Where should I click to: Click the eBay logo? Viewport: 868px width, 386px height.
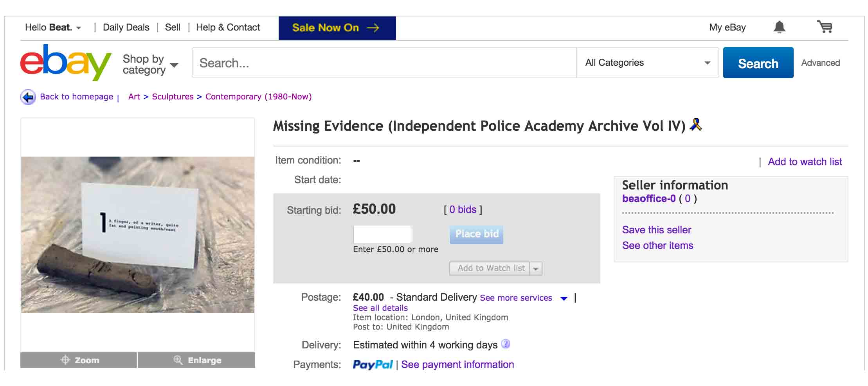tap(65, 63)
